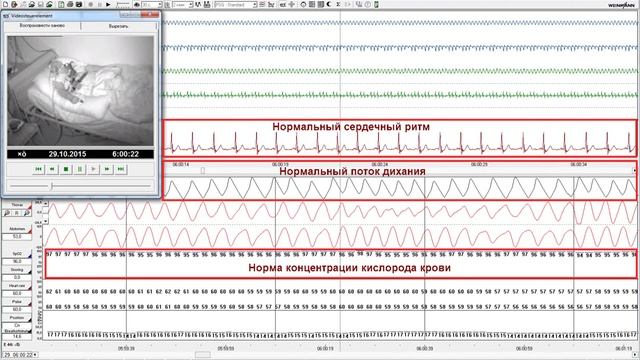The width and height of the screenshot is (640, 360).
Task: Click the Thorax channel label
Action: click(17, 205)
